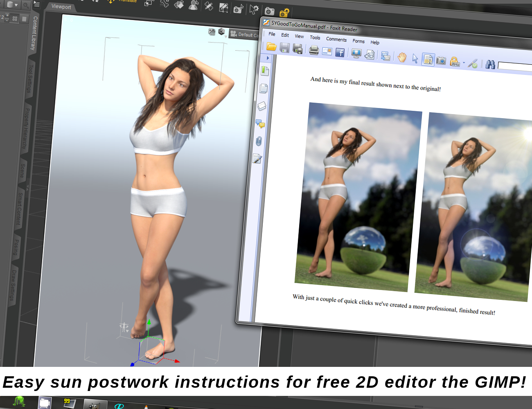Open the DAZ pane options menu icon
Screen dimensions: 532x409
click(x=37, y=4)
